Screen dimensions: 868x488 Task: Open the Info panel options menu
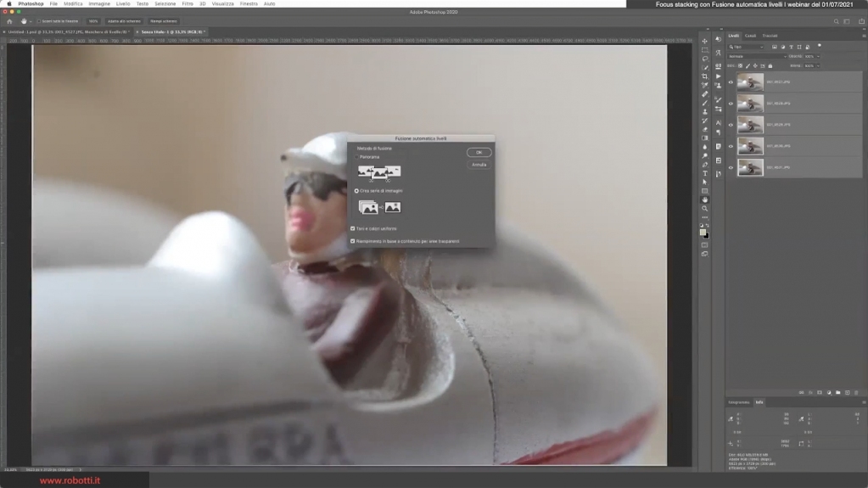click(x=864, y=402)
